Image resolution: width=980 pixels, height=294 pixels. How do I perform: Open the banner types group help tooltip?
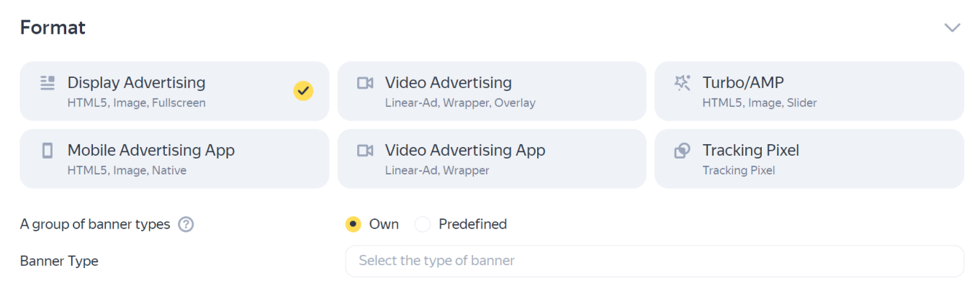[x=186, y=224]
